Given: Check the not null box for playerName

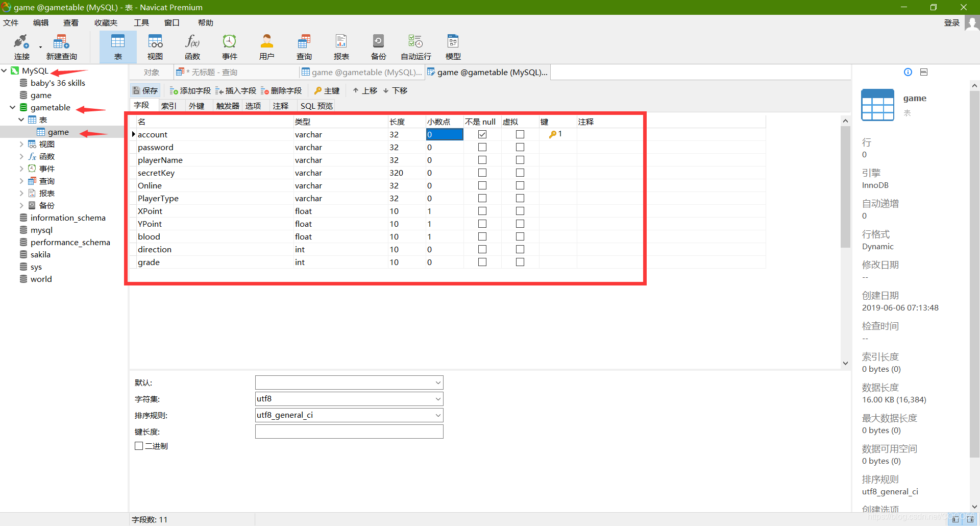Looking at the screenshot, I should (482, 160).
